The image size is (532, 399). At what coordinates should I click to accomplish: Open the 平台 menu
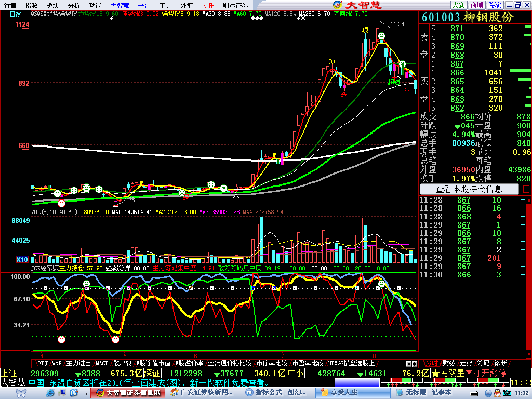click(144, 5)
